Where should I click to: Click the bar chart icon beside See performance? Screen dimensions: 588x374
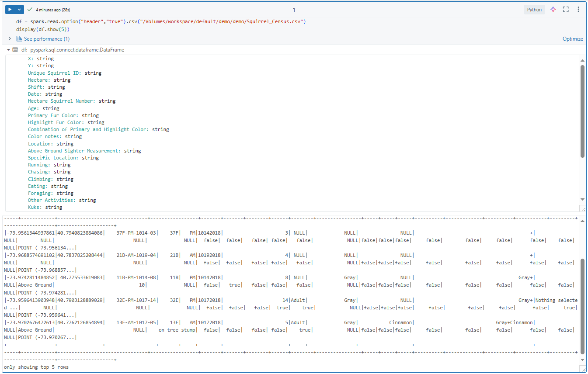coord(18,38)
